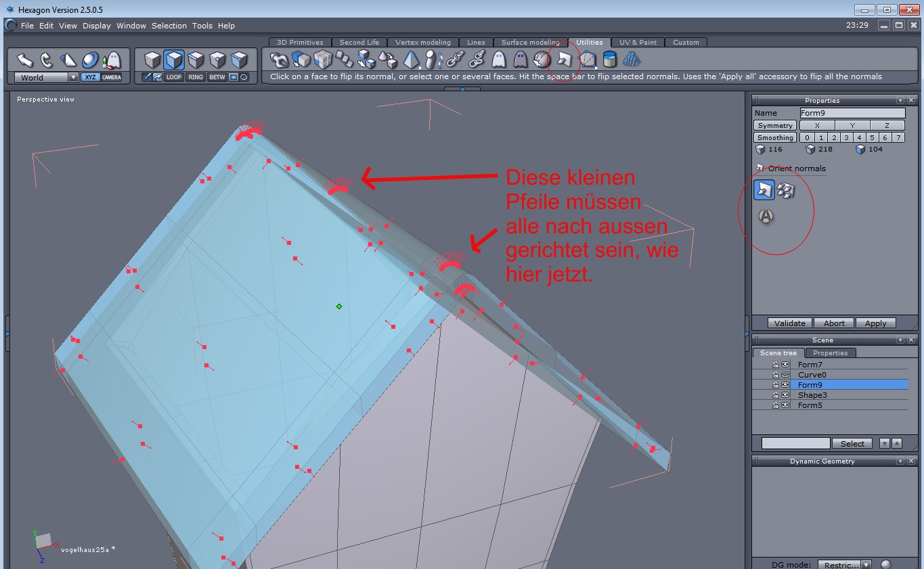The height and width of the screenshot is (569, 924).
Task: Collapse the Dynamic Geometry panel arrow
Action: [900, 461]
